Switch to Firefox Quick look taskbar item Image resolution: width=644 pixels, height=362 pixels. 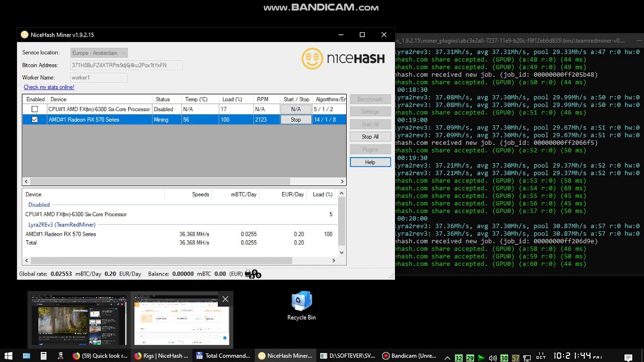(x=100, y=356)
